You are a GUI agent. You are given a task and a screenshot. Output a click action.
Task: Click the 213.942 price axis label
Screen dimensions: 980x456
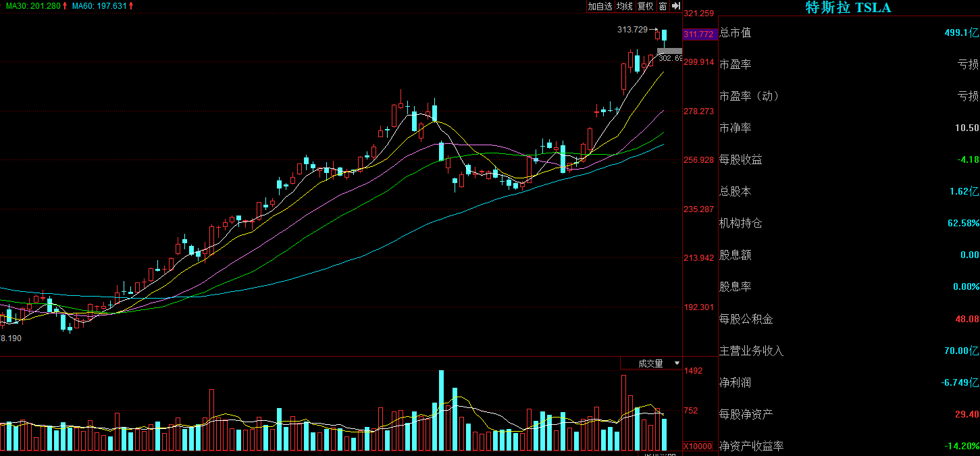point(698,258)
